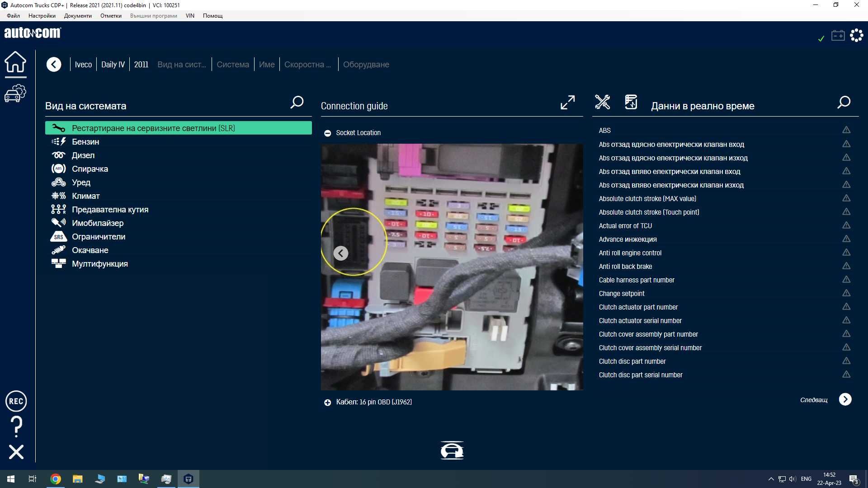Click warning triangle for Anti roll back brake
The width and height of the screenshot is (868, 488).
tap(846, 266)
